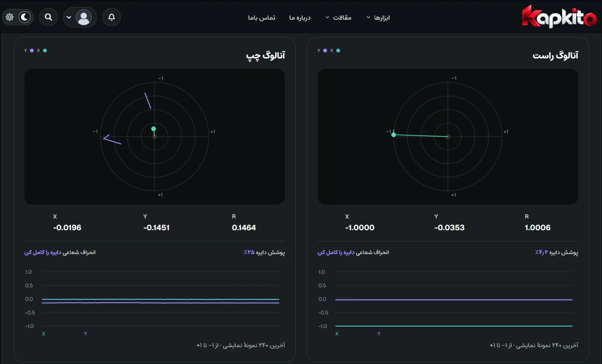602x364 pixels.
Task: Toggle X legend dot in آنالوگ چپ card
Action: 44,51
